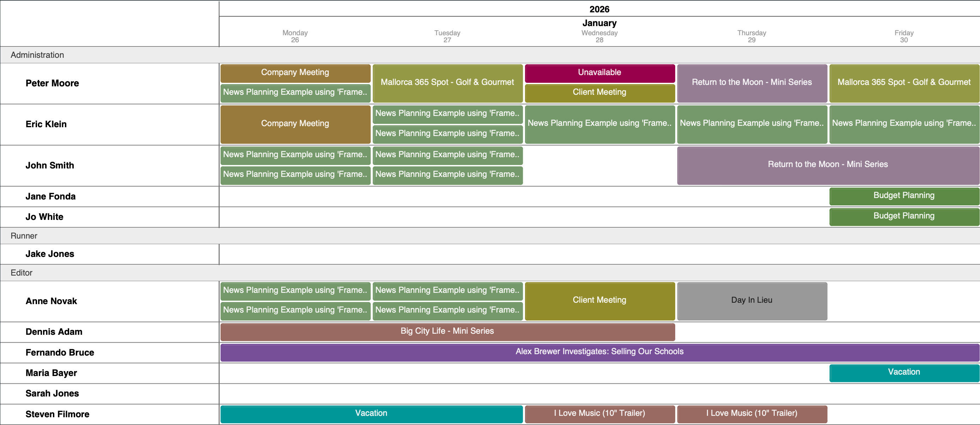Select Dennis Adam's Big City Life booking
This screenshot has width=980, height=425.
coord(447,332)
